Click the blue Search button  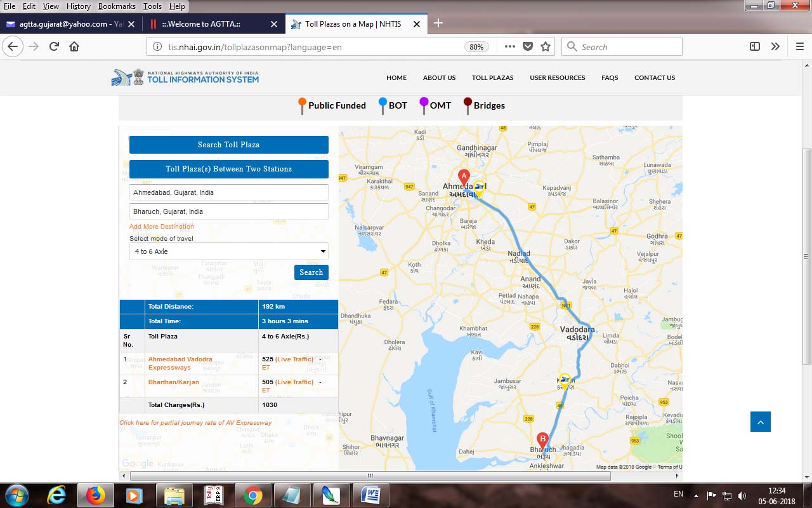(311, 272)
